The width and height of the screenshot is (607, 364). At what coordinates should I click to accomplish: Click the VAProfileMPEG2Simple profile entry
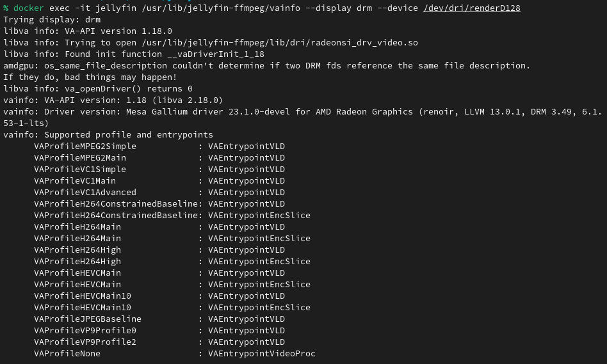click(x=85, y=146)
